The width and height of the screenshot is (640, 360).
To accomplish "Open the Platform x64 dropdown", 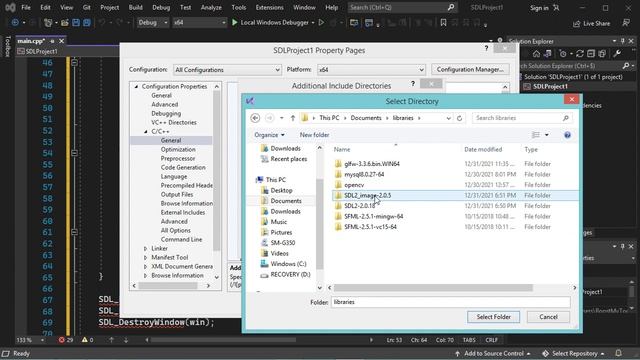I will 371,70.
